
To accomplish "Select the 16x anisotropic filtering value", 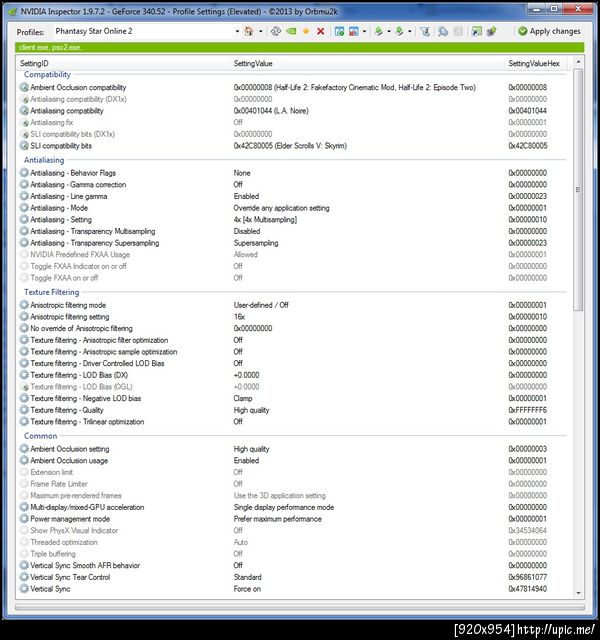I will point(239,317).
